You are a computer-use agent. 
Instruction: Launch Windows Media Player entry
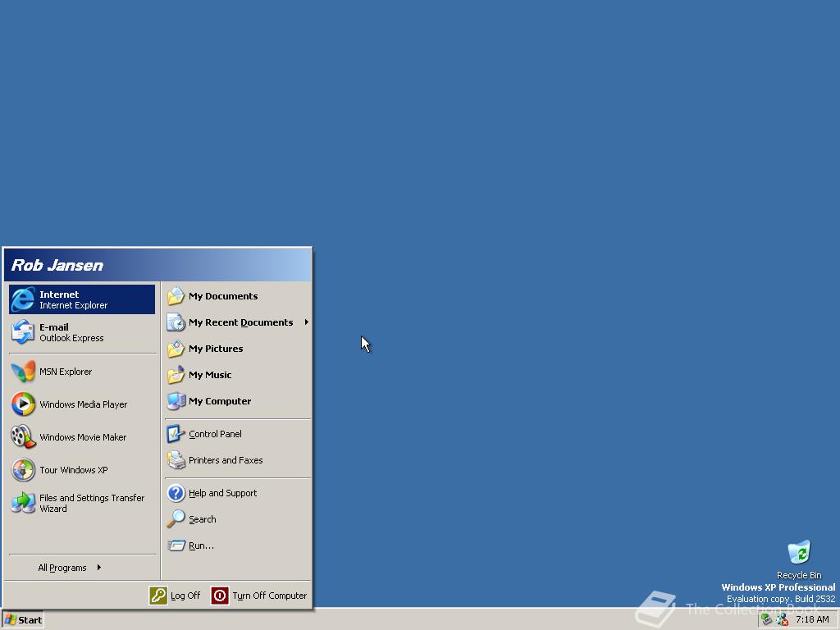pyautogui.click(x=83, y=404)
